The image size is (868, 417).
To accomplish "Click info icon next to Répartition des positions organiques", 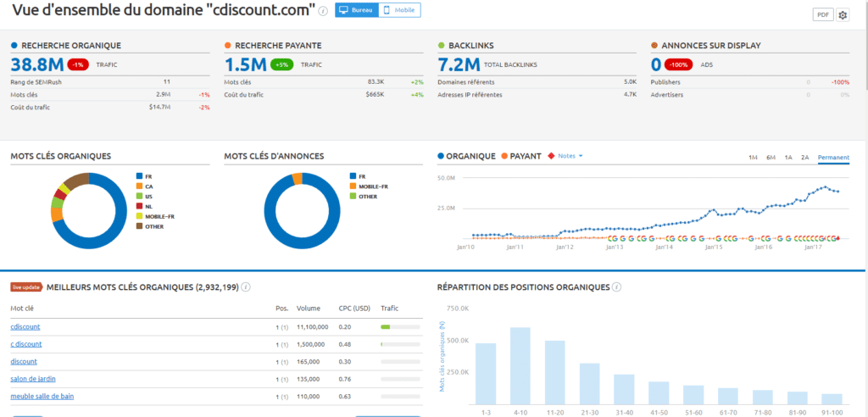I will [x=617, y=286].
